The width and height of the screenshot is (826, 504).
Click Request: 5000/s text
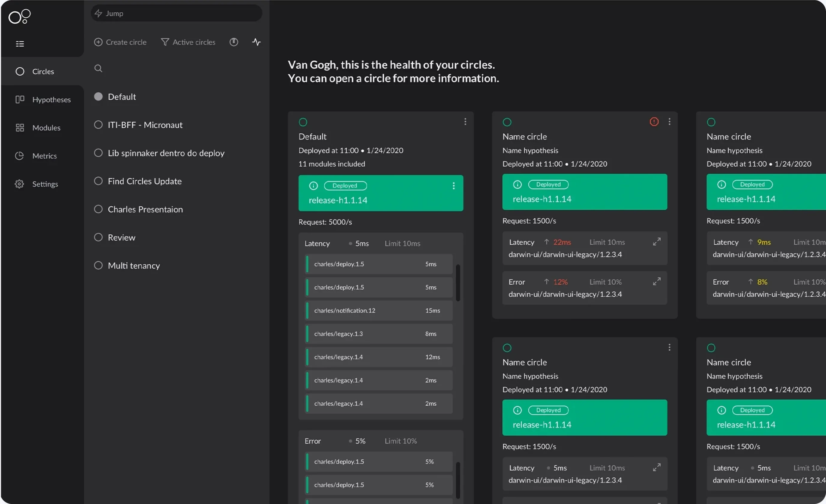click(x=325, y=222)
